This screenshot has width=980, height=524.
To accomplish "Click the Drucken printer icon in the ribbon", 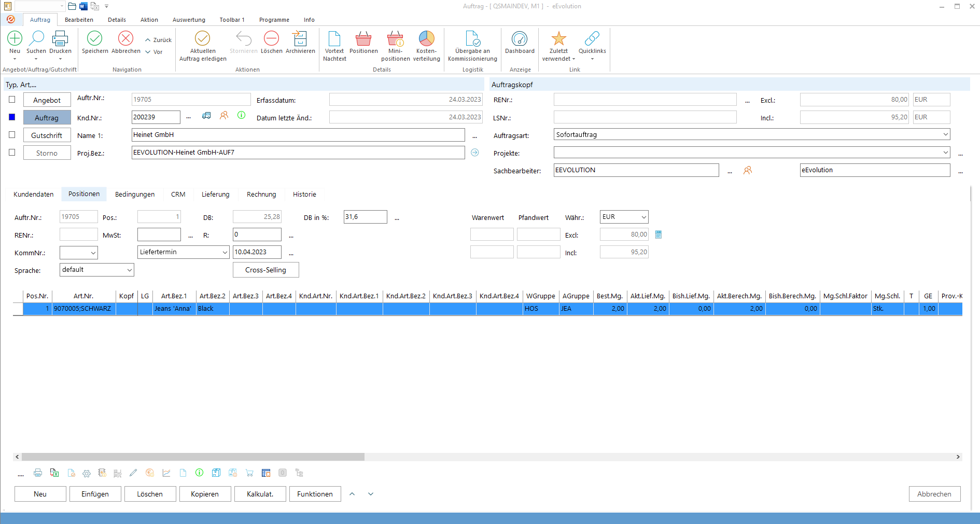I will click(60, 38).
